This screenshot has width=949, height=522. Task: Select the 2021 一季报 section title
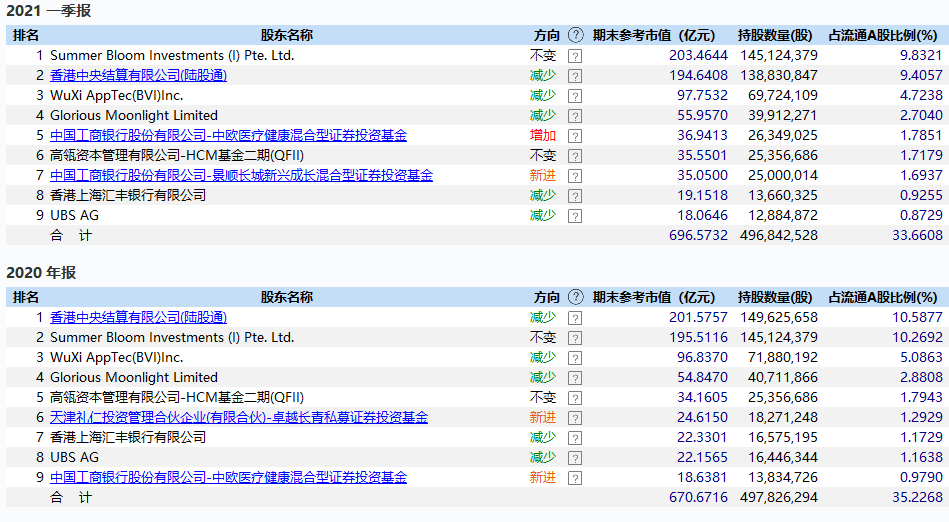coord(48,11)
